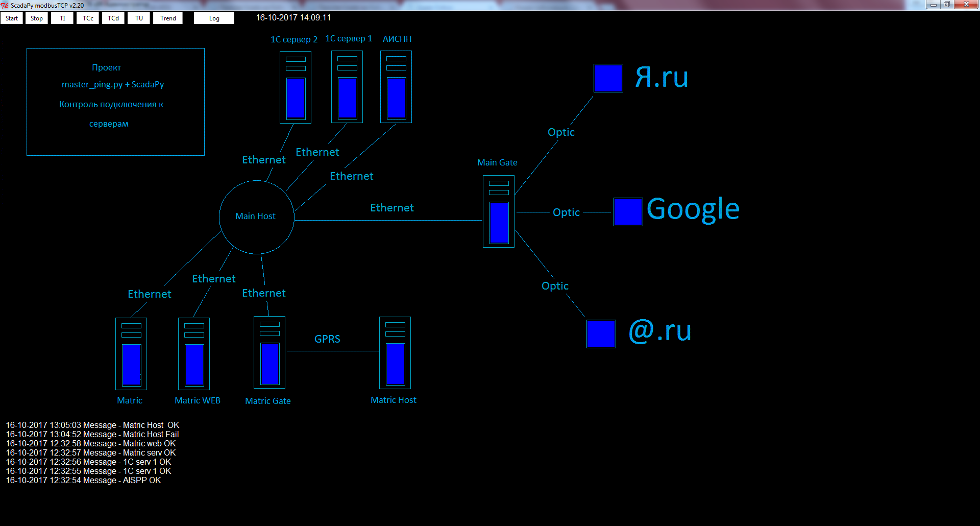
Task: Click the blue square beside Я.ru
Action: [608, 78]
